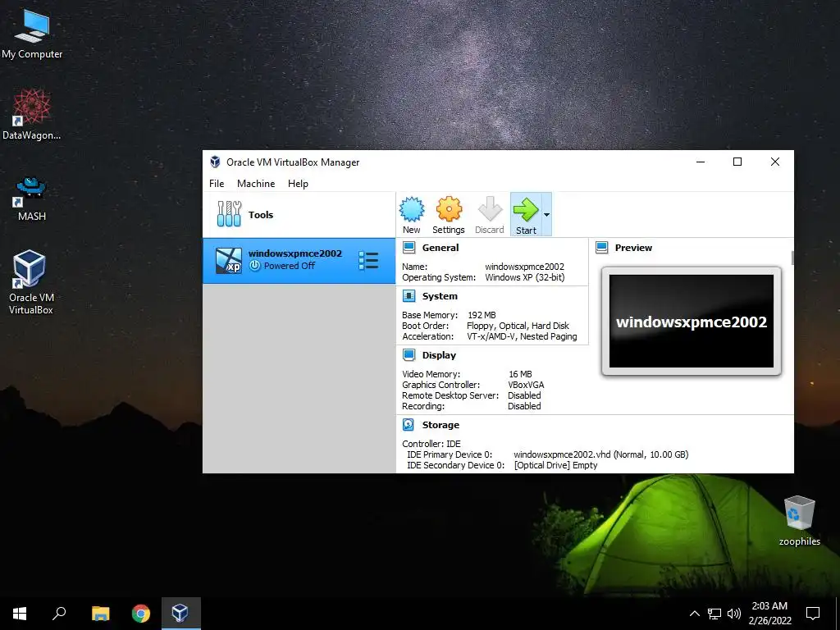Select the Oracle VM VirtualBox desktop shortcut

(x=30, y=282)
